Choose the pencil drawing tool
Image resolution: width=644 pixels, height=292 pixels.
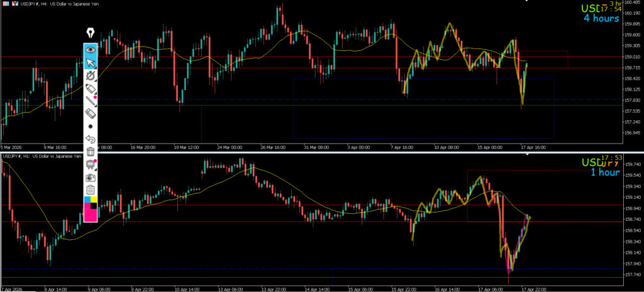point(91,76)
